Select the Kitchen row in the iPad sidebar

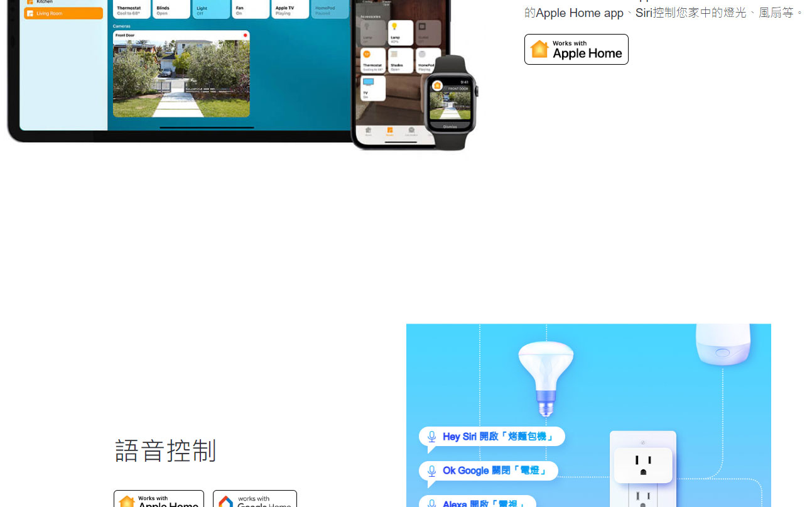pyautogui.click(x=63, y=2)
